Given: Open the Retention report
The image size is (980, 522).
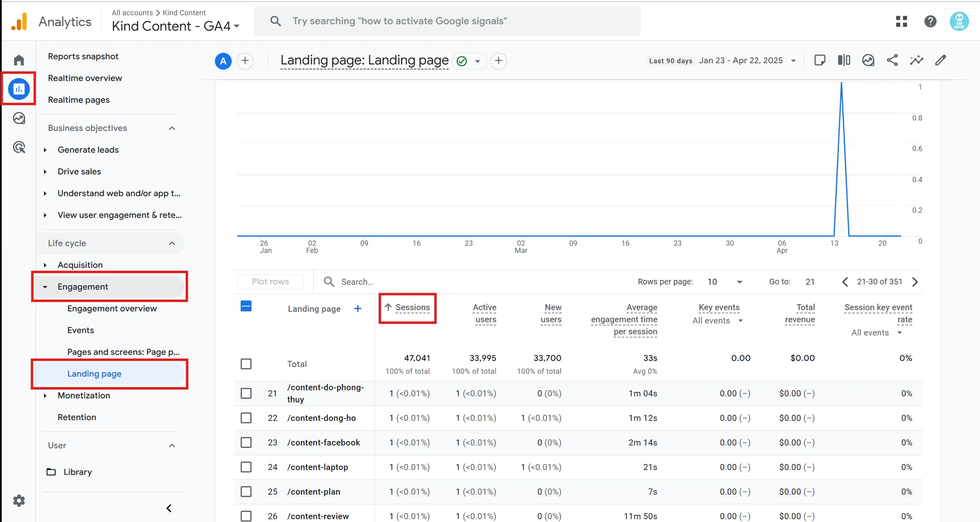Looking at the screenshot, I should (77, 417).
